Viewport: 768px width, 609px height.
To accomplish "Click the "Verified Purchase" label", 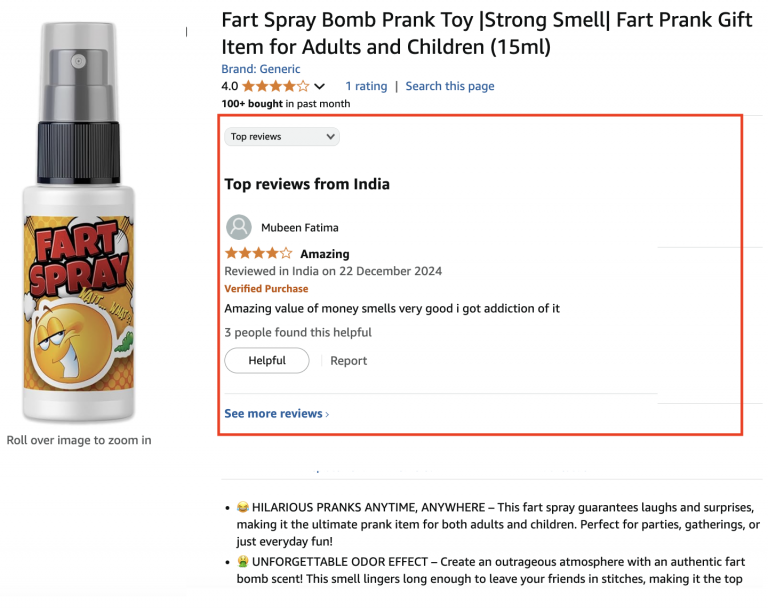I will pos(266,289).
